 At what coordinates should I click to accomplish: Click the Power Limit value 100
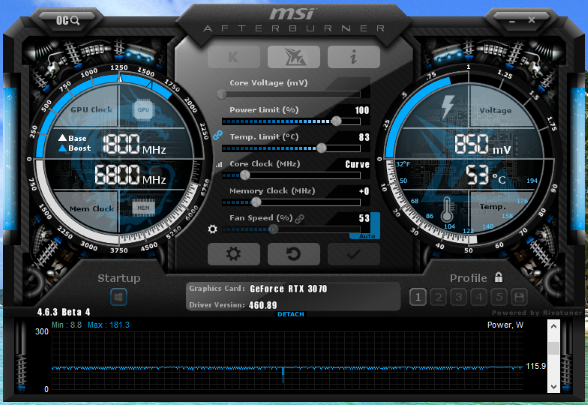(362, 110)
